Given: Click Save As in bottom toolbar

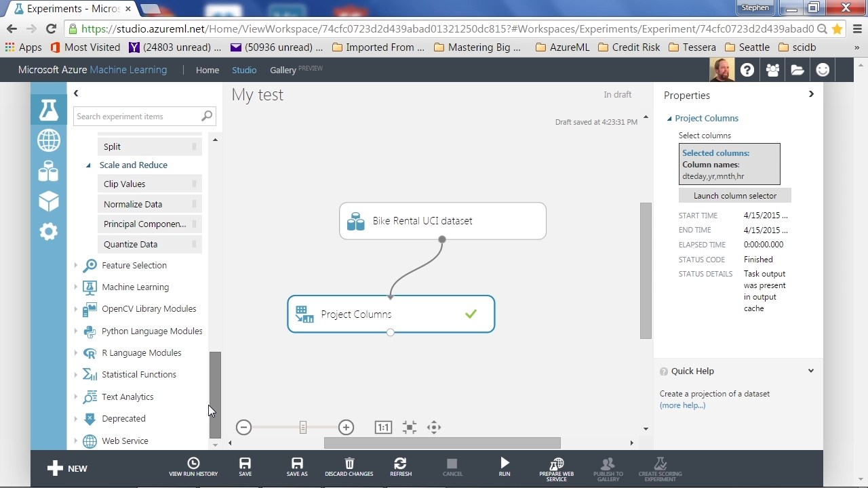Looking at the screenshot, I should (x=297, y=467).
